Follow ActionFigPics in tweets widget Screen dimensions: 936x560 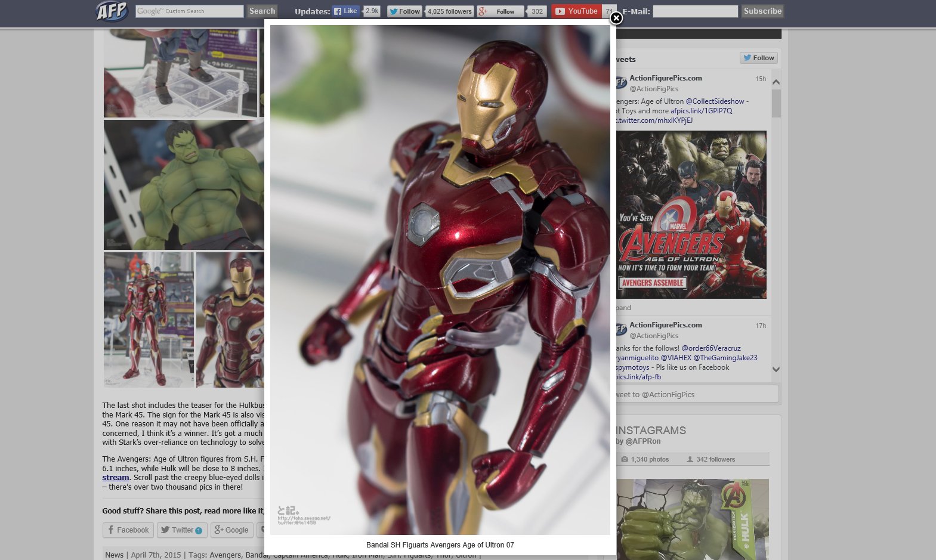759,58
